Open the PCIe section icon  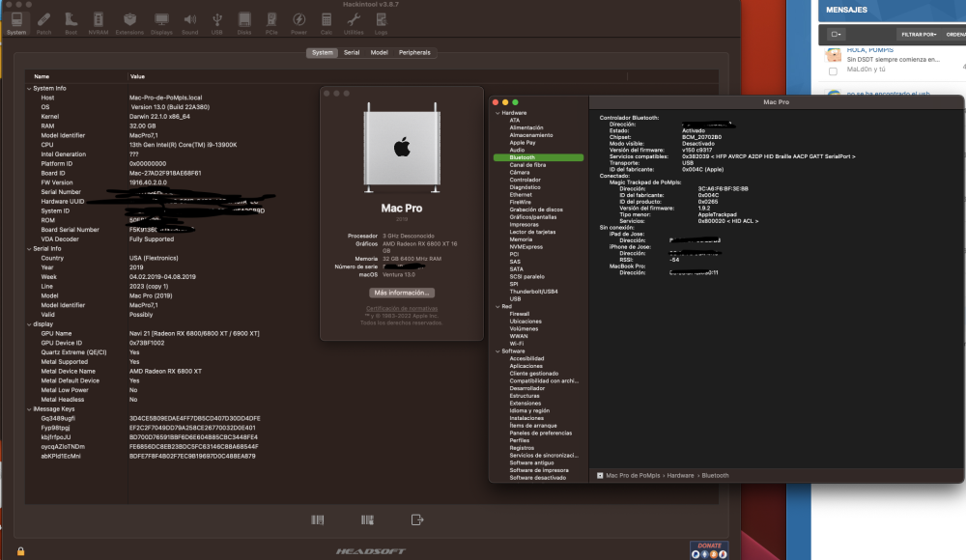tap(271, 23)
